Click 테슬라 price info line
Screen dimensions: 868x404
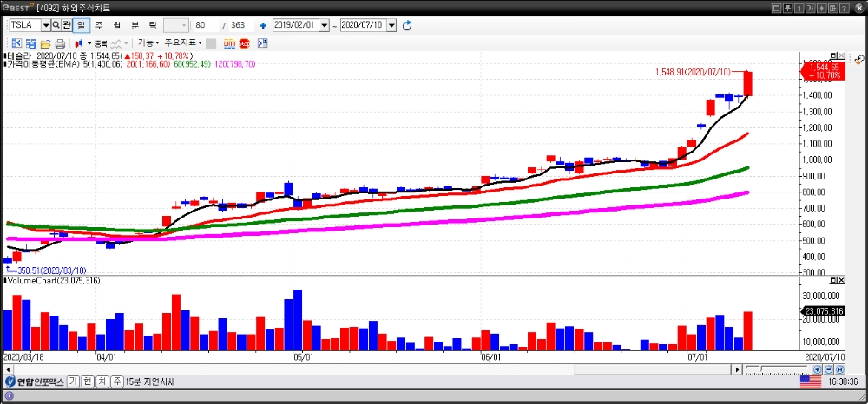coord(99,55)
